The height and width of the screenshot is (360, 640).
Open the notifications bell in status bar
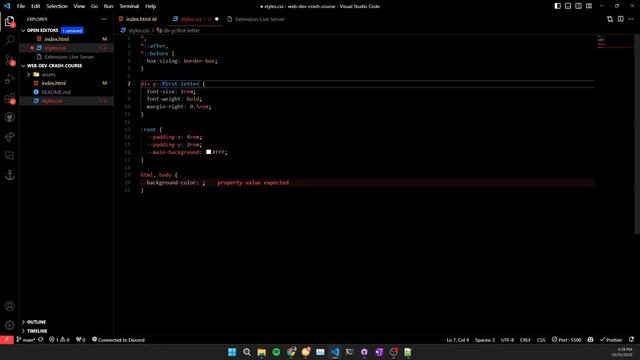(x=631, y=340)
